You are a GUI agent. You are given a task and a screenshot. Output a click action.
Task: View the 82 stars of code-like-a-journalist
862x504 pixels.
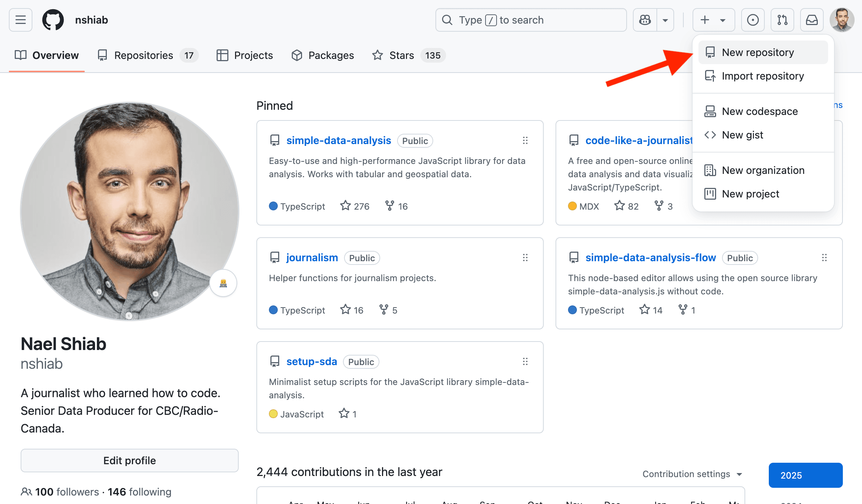coord(627,206)
